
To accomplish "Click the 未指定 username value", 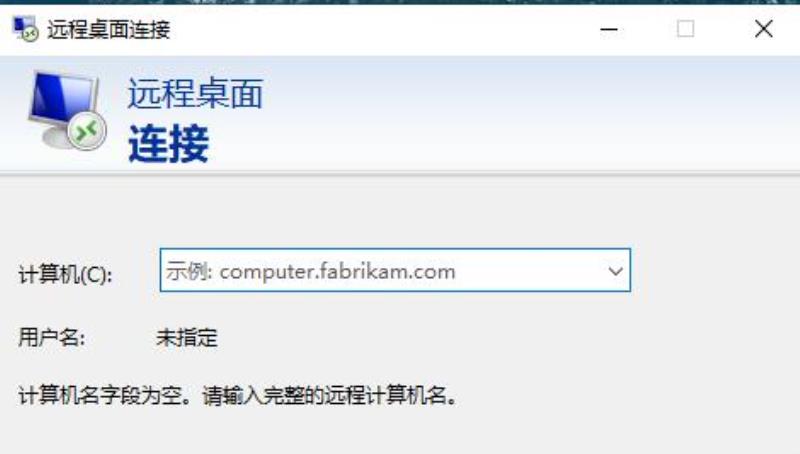I will point(187,338).
